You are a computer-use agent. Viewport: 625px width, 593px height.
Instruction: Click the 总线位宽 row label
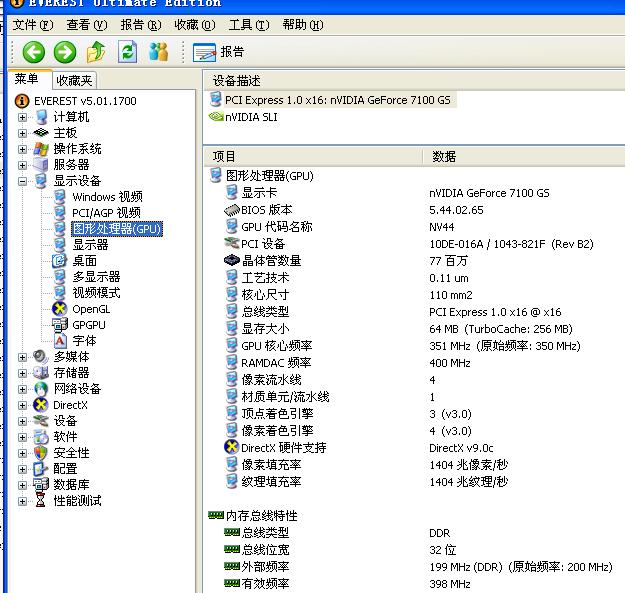[265, 550]
